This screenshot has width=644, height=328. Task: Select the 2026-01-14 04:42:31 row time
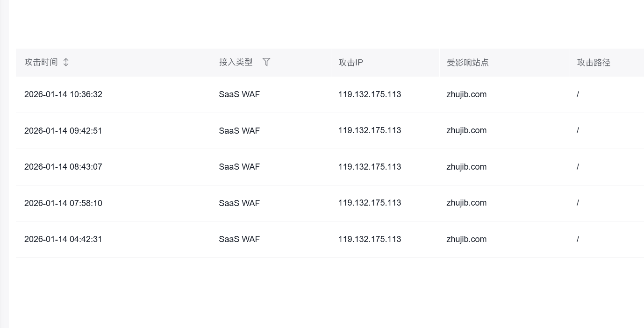(x=63, y=239)
